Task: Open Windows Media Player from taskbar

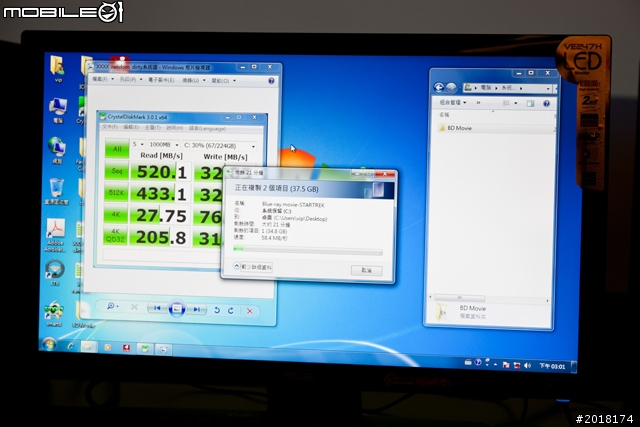Action: pyautogui.click(x=108, y=347)
